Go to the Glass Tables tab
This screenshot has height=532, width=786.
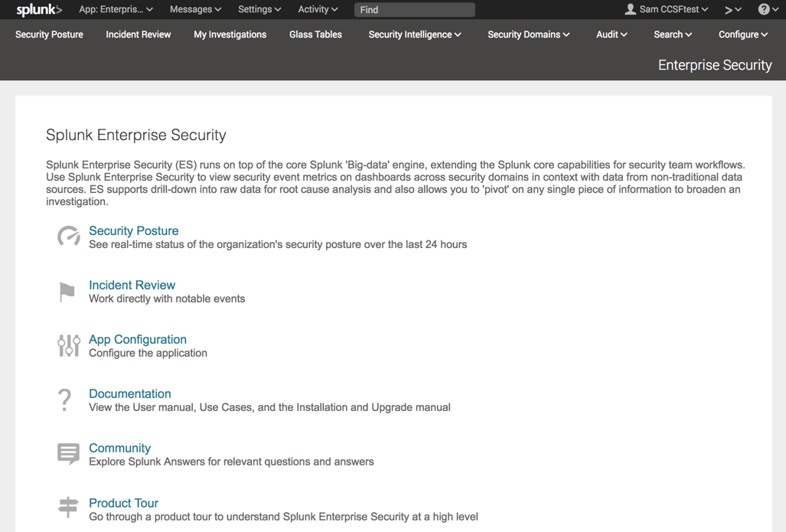tap(315, 34)
